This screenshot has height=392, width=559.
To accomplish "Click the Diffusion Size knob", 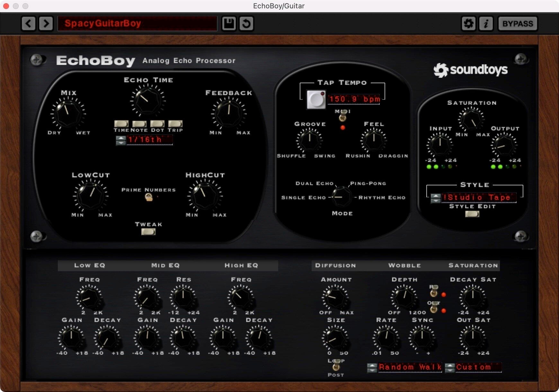I will click(x=335, y=338).
